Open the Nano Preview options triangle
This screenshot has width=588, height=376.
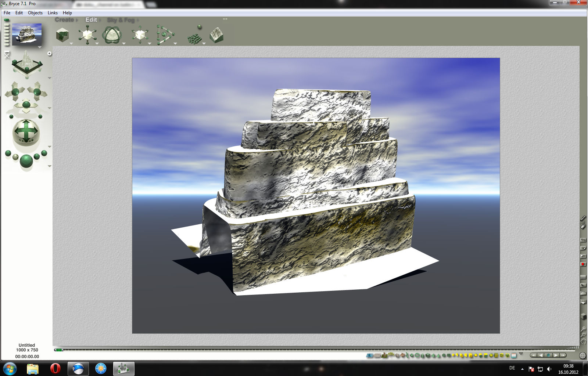pos(40,47)
